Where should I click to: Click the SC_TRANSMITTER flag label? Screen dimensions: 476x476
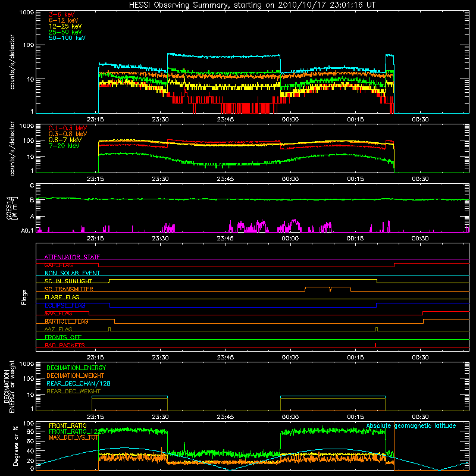[68, 289]
